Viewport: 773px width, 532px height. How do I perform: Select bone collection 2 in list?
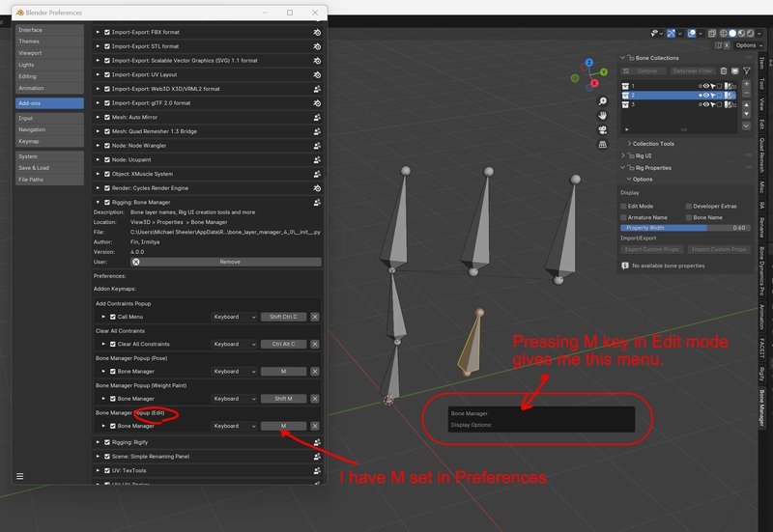pyautogui.click(x=678, y=95)
